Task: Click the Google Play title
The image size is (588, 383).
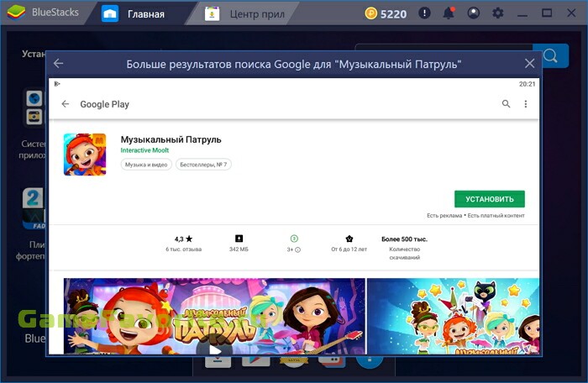Action: tap(105, 104)
